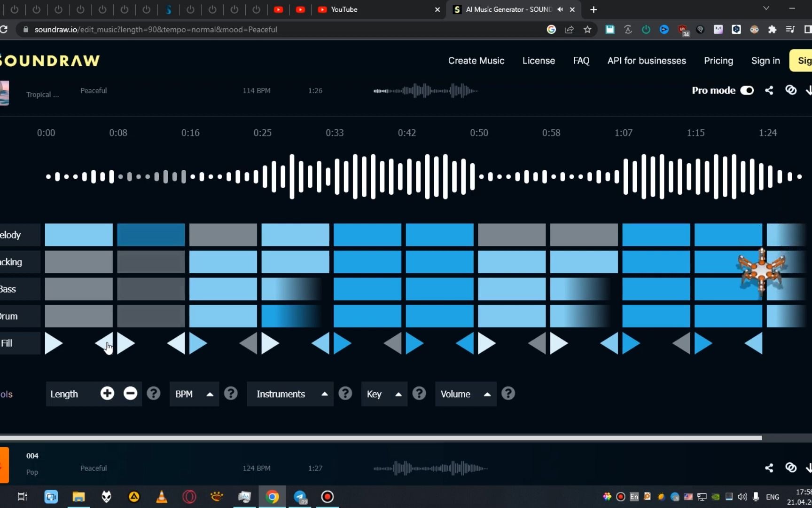Increase track length with the plus stepper
Image resolution: width=812 pixels, height=508 pixels.
point(107,394)
